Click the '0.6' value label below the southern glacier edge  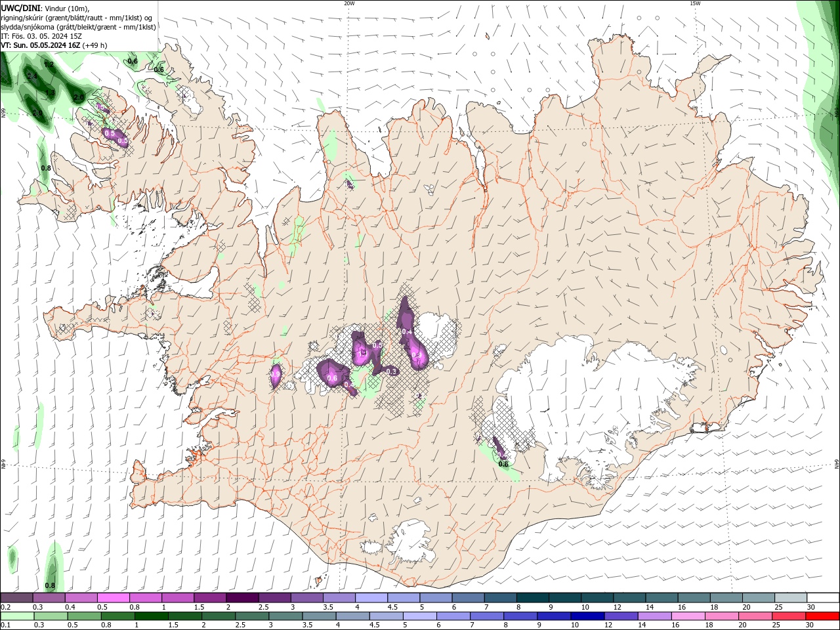[x=503, y=464]
